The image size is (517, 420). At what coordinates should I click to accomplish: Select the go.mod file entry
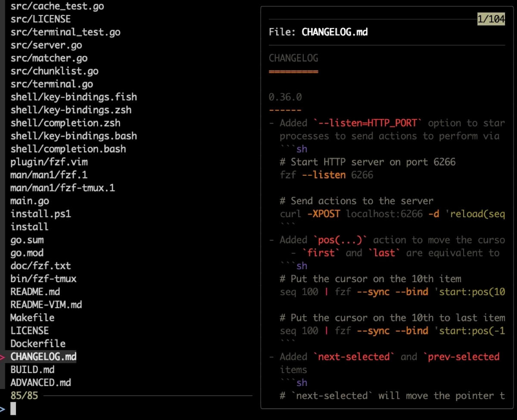pyautogui.click(x=27, y=253)
